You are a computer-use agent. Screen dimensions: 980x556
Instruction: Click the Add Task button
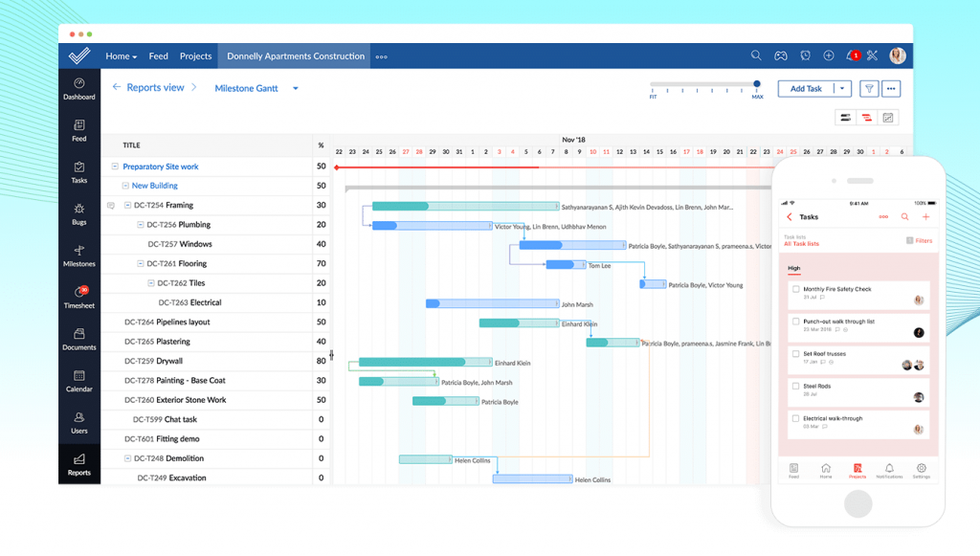806,89
